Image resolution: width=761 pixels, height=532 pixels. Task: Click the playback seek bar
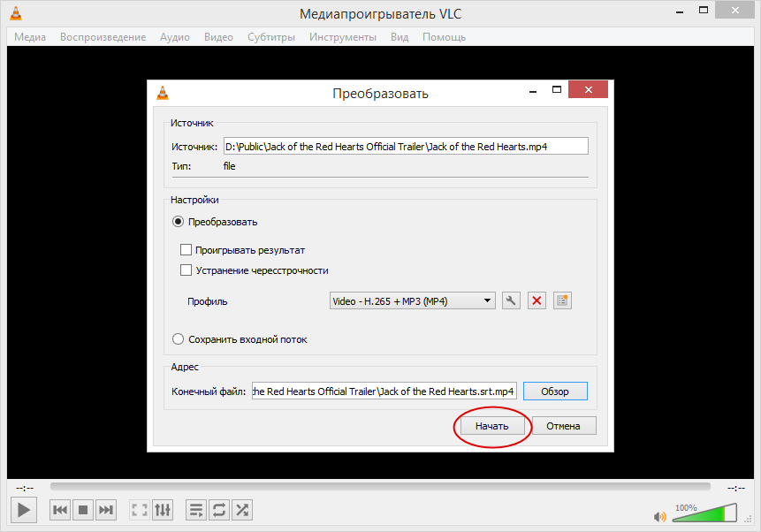(380, 487)
